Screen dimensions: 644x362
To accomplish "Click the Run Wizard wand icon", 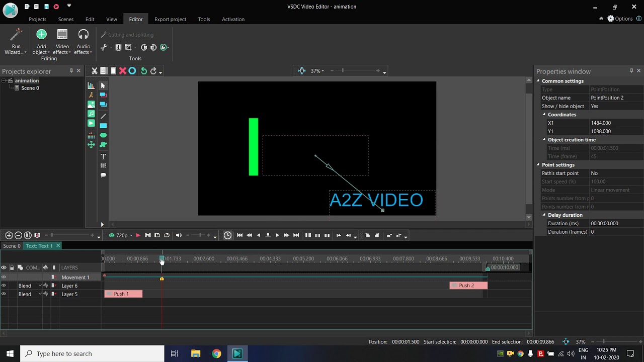I will pyautogui.click(x=16, y=35).
